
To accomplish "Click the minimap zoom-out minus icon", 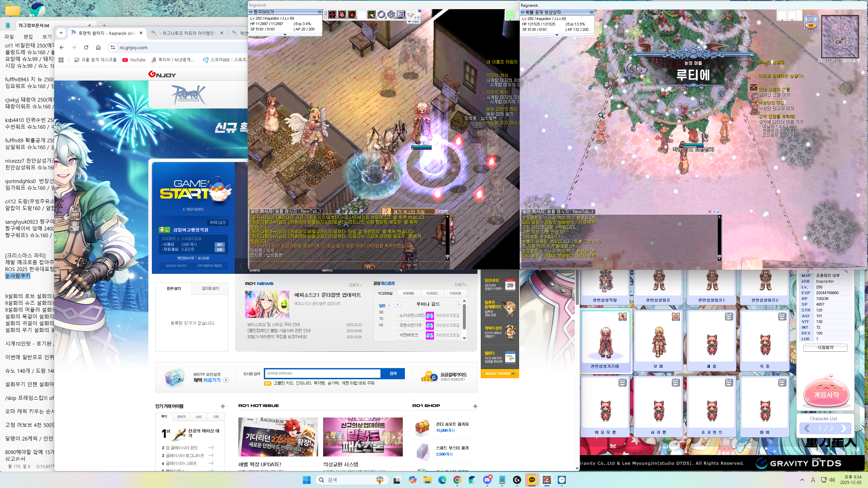I will [849, 61].
